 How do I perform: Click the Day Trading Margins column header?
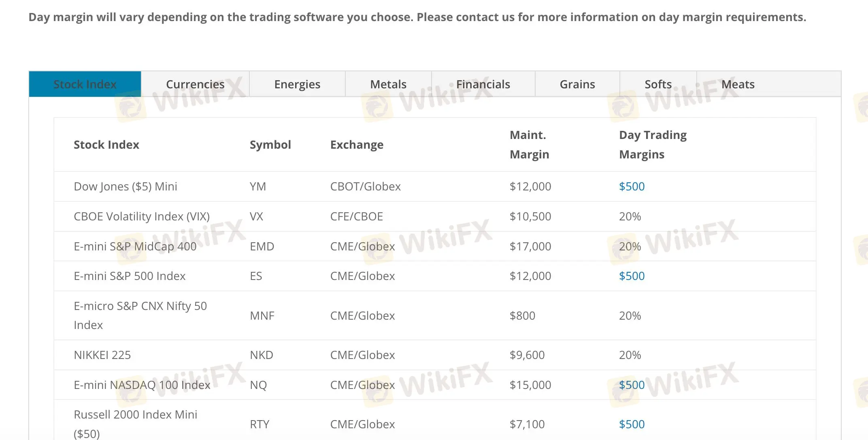(653, 145)
